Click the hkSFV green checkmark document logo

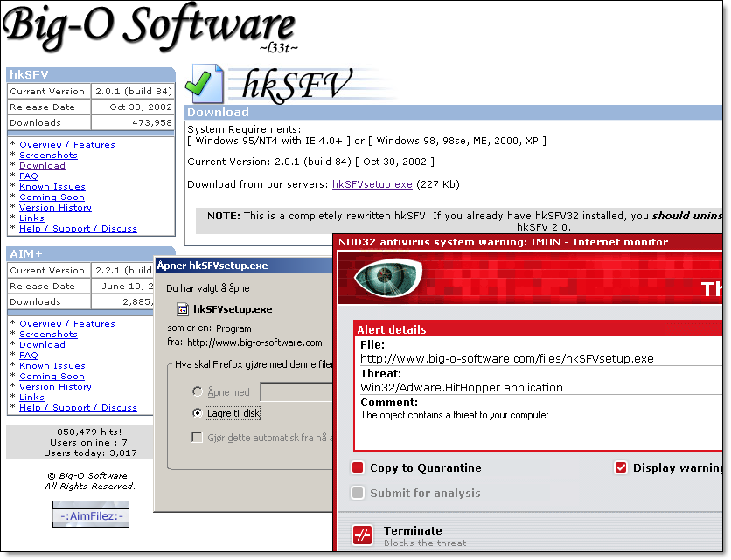[x=205, y=83]
